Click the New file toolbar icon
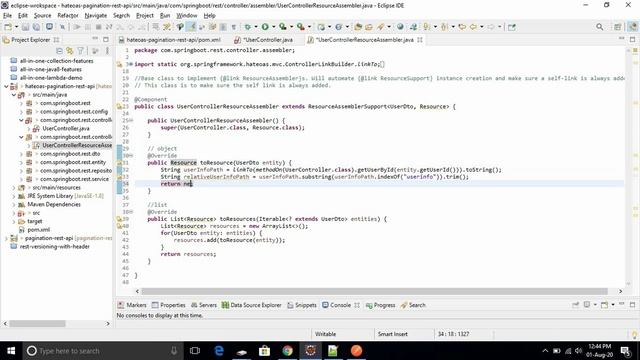 (8, 27)
